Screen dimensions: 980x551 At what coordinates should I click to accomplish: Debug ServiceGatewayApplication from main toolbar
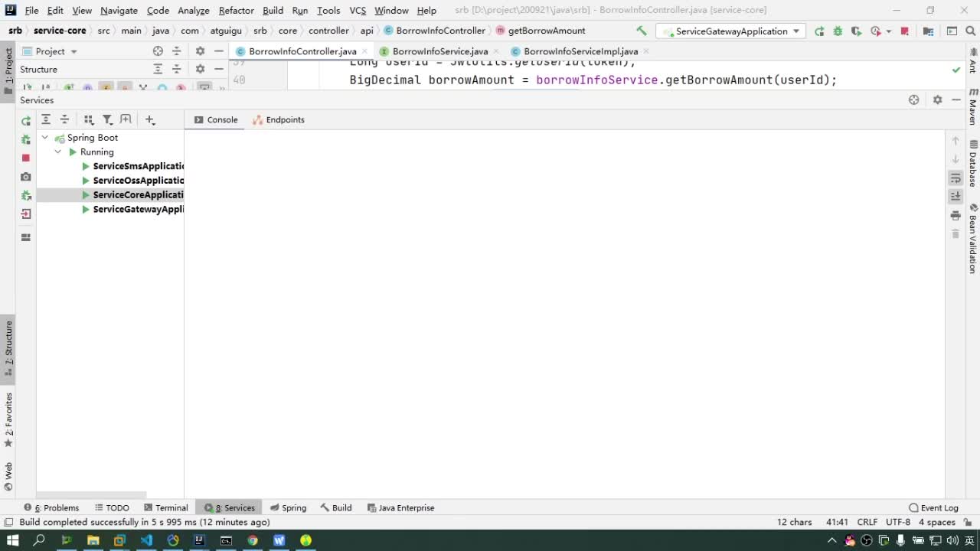tap(838, 31)
